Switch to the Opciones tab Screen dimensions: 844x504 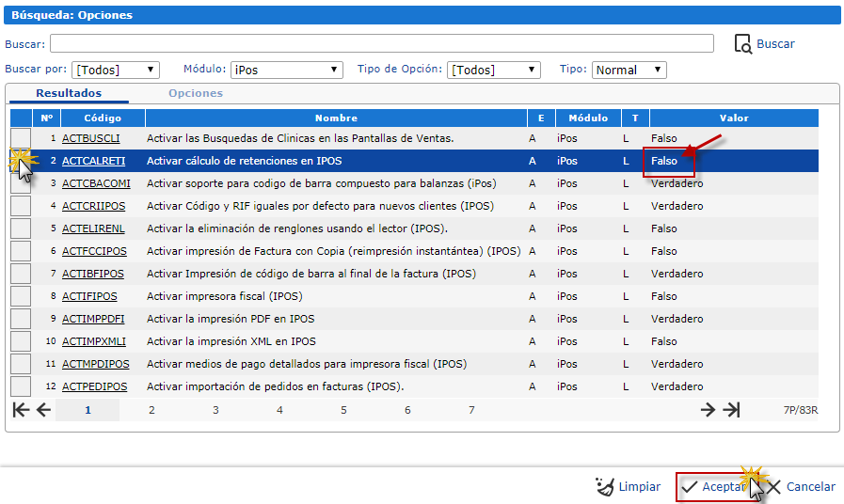click(x=196, y=93)
